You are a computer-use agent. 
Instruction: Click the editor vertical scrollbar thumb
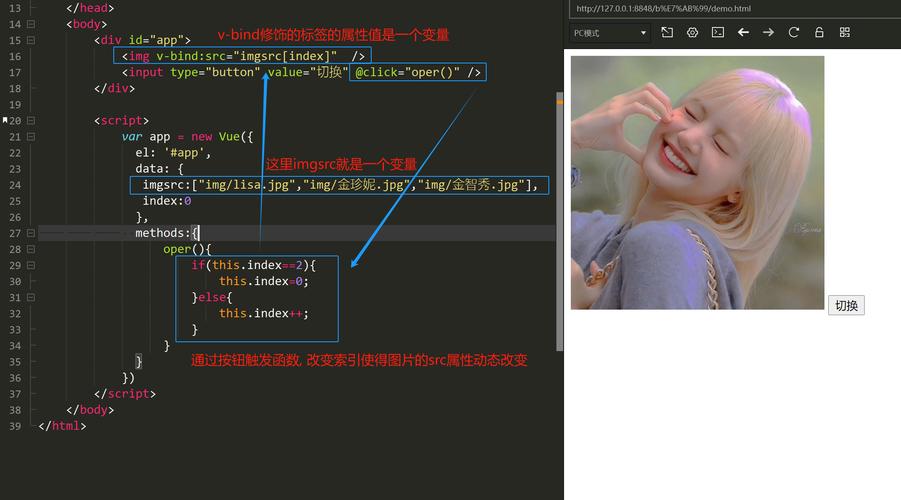(x=559, y=221)
